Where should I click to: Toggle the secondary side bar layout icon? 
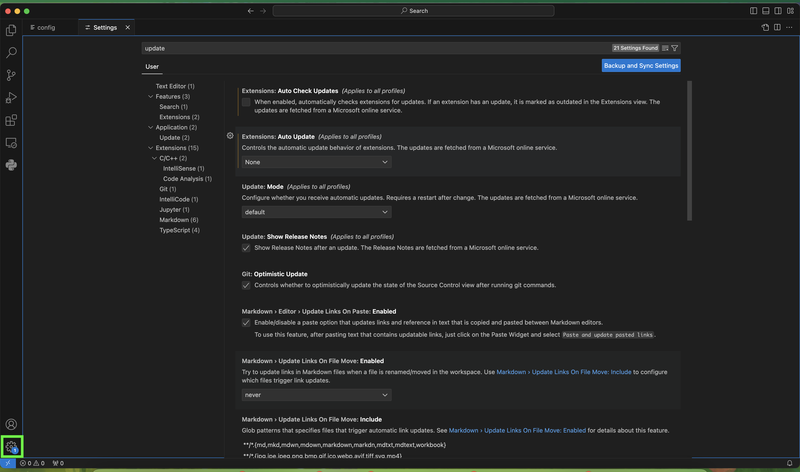pyautogui.click(x=778, y=11)
